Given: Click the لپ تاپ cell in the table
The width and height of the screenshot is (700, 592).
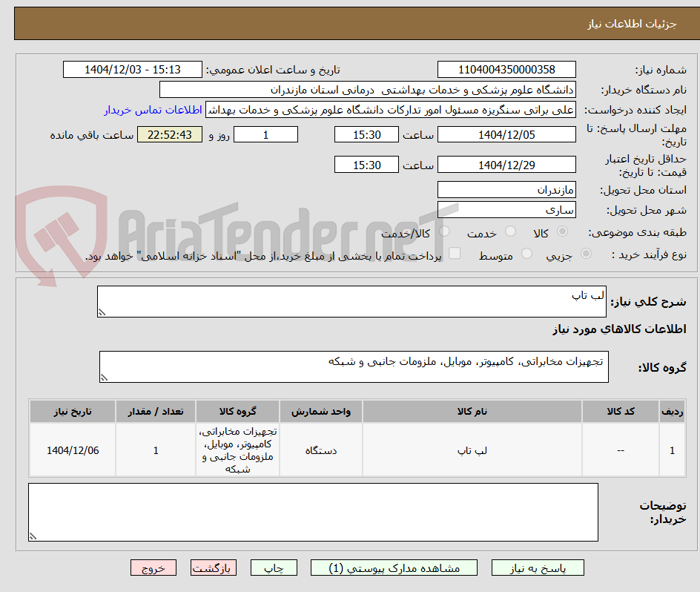Looking at the screenshot, I should (x=472, y=450).
